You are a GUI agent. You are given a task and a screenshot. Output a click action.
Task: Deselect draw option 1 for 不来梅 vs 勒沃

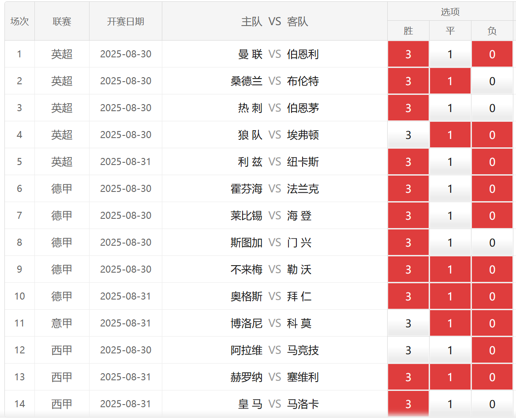450,270
